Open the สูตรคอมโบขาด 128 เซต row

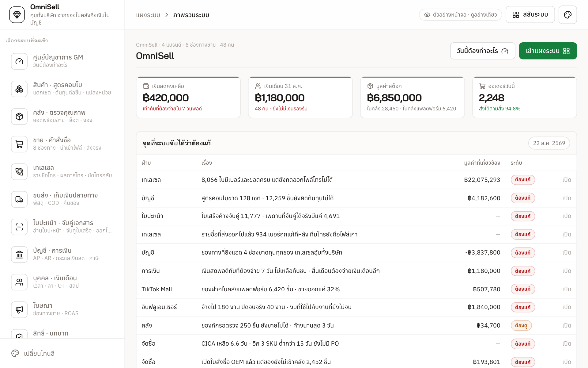click(356, 198)
